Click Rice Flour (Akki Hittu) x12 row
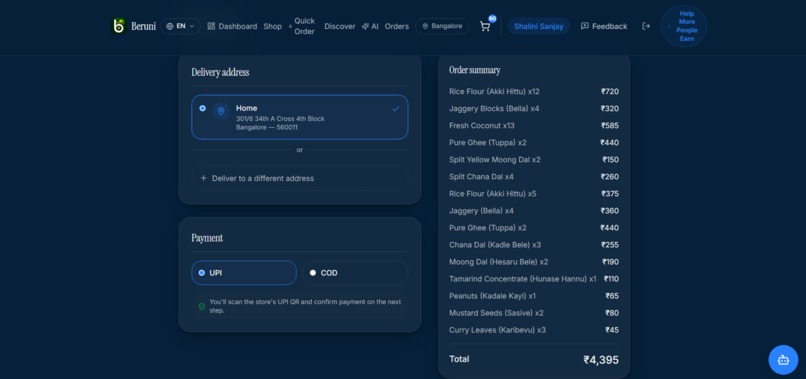 coord(534,92)
